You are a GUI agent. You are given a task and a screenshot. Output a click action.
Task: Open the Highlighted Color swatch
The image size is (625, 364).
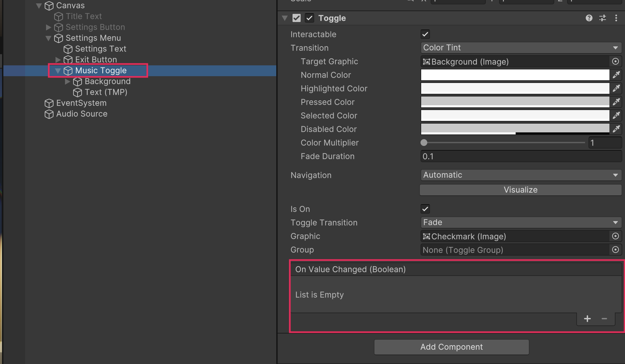[515, 88]
